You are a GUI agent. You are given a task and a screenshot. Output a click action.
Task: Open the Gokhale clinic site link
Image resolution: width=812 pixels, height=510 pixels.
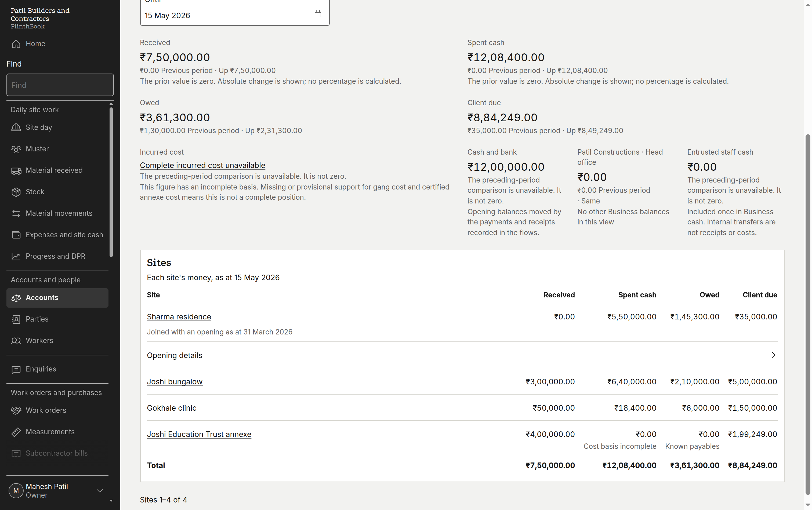coord(171,408)
